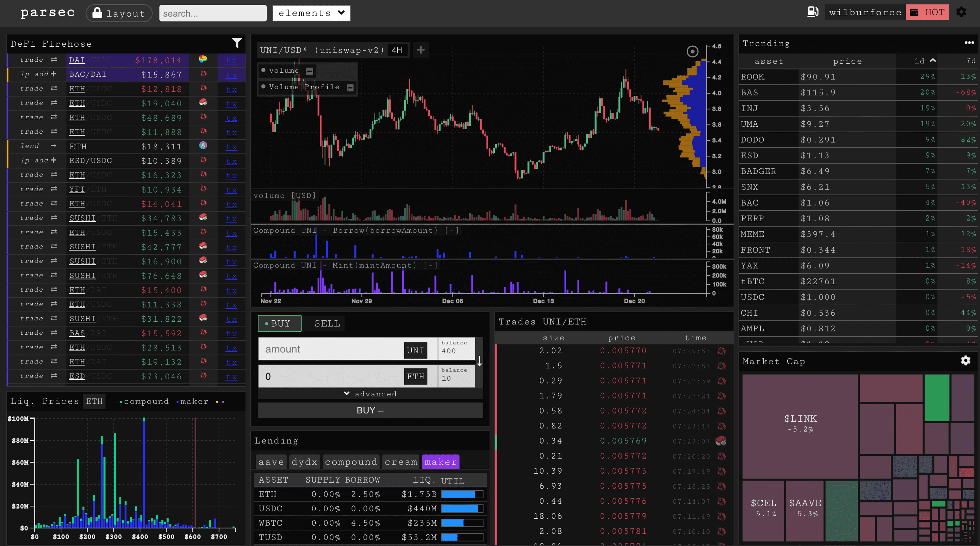Click arrow icon on lend ETH row
This screenshot has height=546, width=980.
(x=53, y=146)
